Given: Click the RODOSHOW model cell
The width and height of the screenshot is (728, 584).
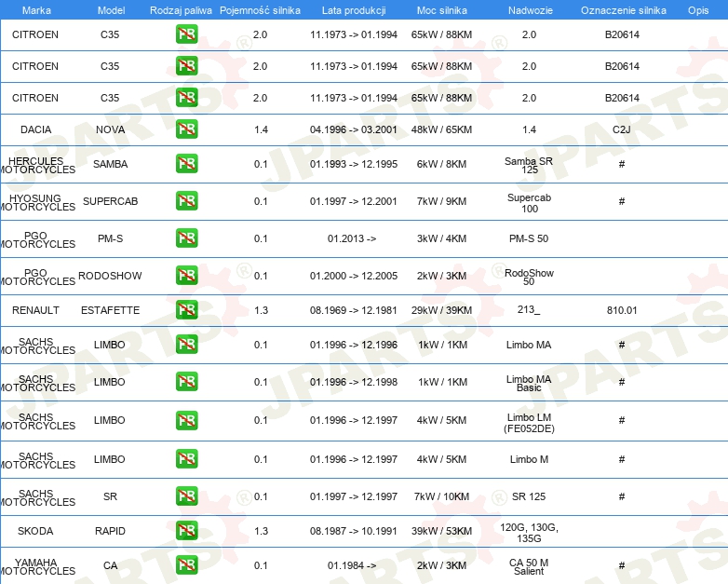Looking at the screenshot, I should click(x=110, y=276).
